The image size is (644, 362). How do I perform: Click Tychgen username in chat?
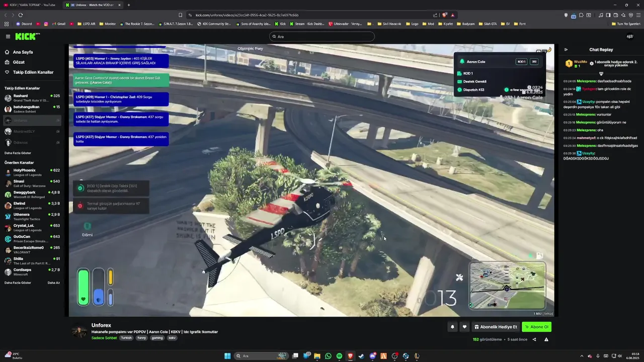click(589, 89)
